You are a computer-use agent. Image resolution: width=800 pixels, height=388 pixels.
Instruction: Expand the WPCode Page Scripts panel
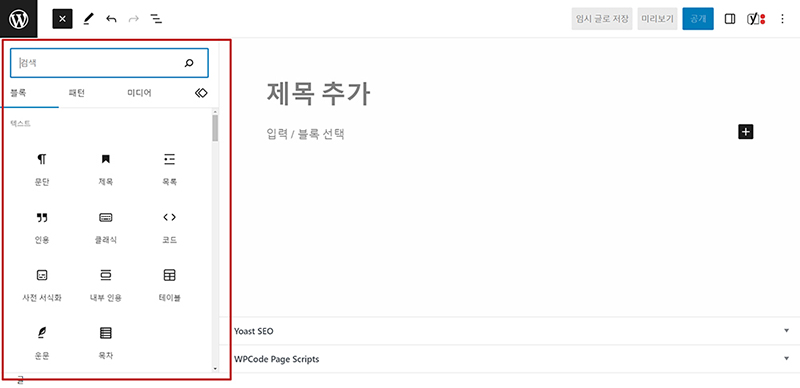click(509, 359)
